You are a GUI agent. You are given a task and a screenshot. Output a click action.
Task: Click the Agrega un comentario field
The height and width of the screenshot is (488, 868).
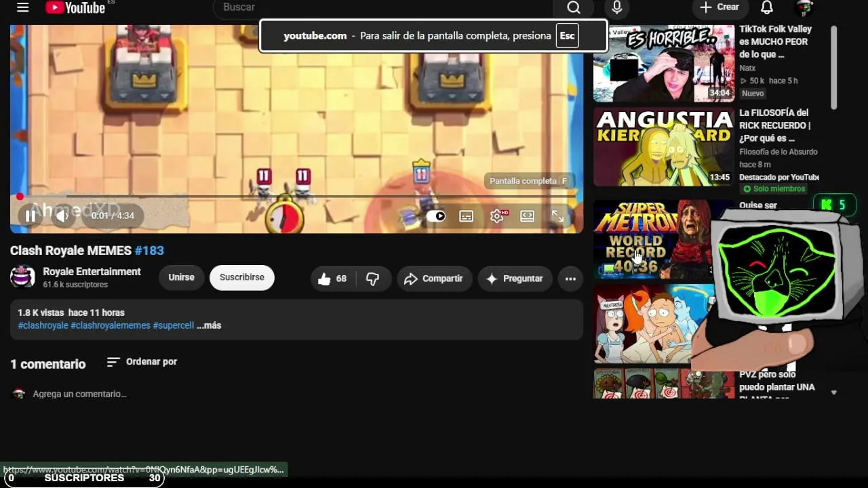pyautogui.click(x=80, y=394)
